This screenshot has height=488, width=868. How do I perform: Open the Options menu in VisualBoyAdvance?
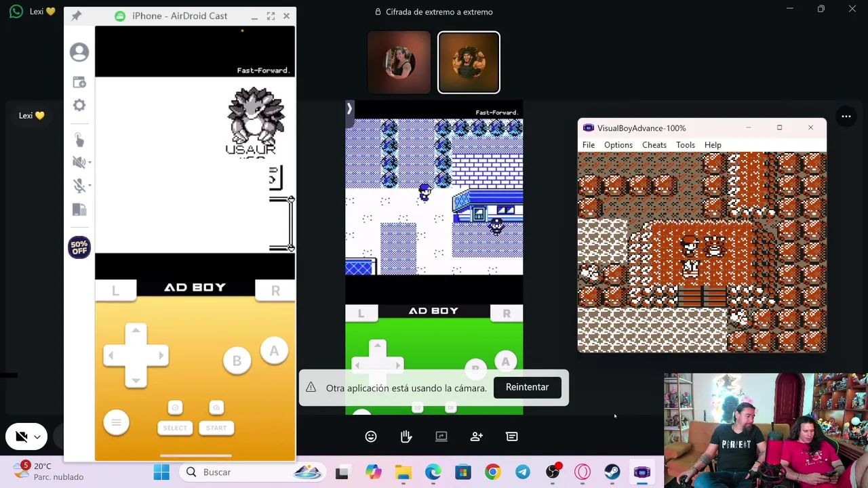(618, 145)
